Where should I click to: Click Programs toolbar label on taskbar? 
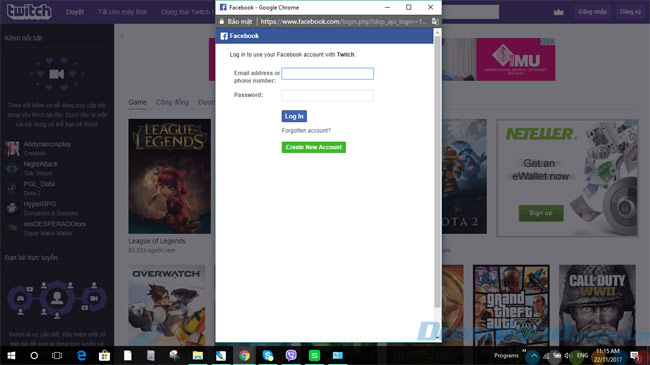pos(506,355)
